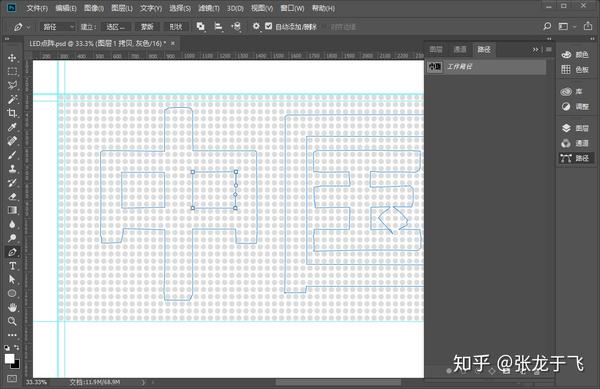This screenshot has width=600, height=389.
Task: Open the search icon in options bar
Action: pos(547,26)
